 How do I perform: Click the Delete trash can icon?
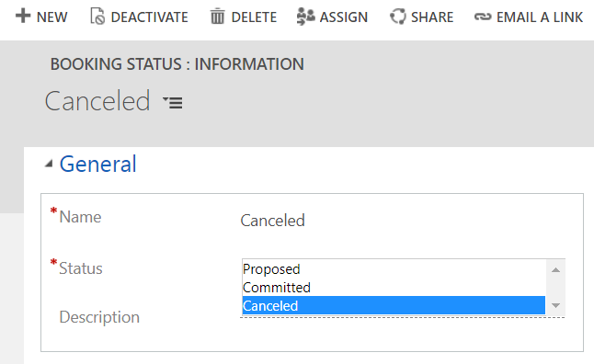click(x=217, y=17)
